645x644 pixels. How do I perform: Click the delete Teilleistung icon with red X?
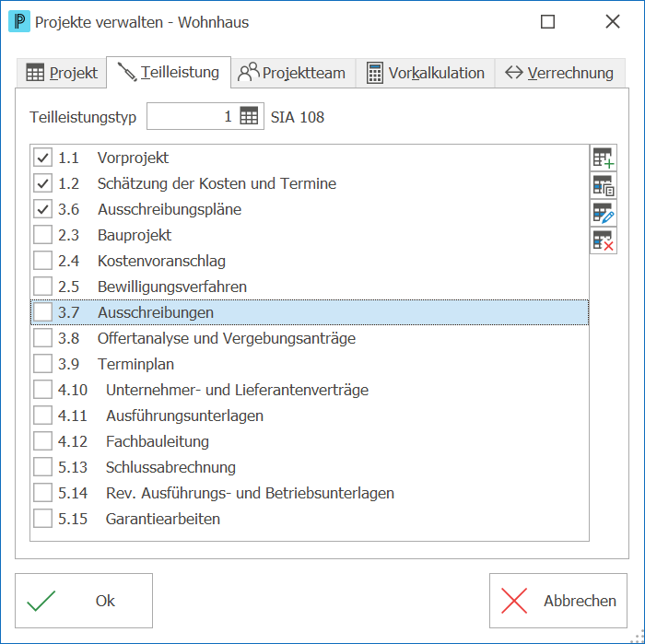tap(604, 240)
